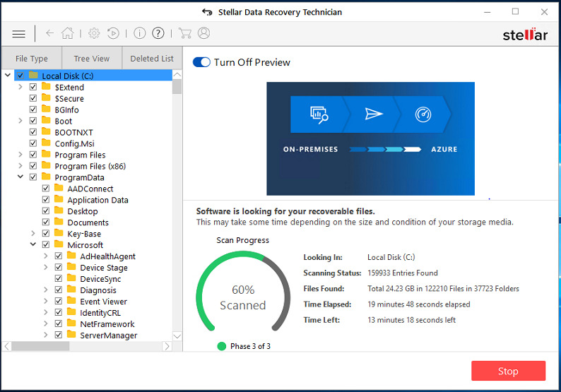Click the back arrow icon
The image size is (561, 392).
(49, 33)
